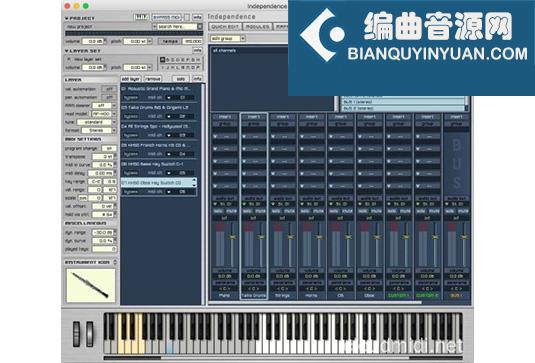The width and height of the screenshot is (535, 363).
Task: Collapse the LAYER SET section triangle
Action: [67, 51]
